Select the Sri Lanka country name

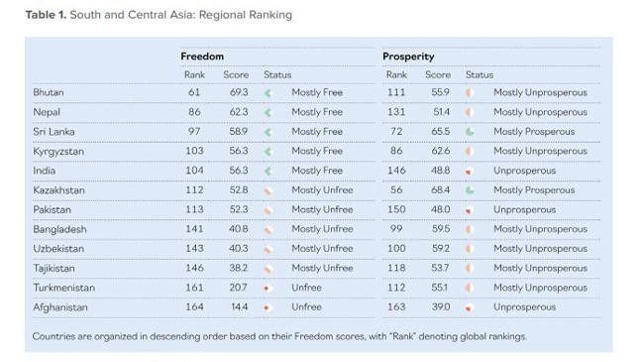click(x=54, y=132)
